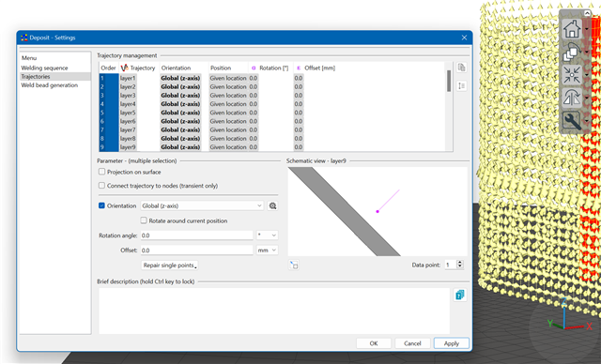Click the OK button
This screenshot has width=601, height=364.
[x=374, y=343]
